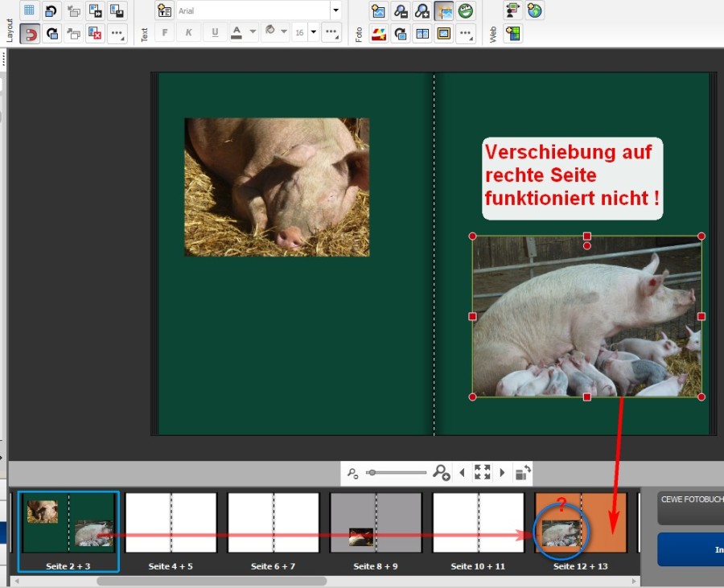Open the font size 16 dropdown
Viewport: 724px width, 588px height.
point(314,33)
